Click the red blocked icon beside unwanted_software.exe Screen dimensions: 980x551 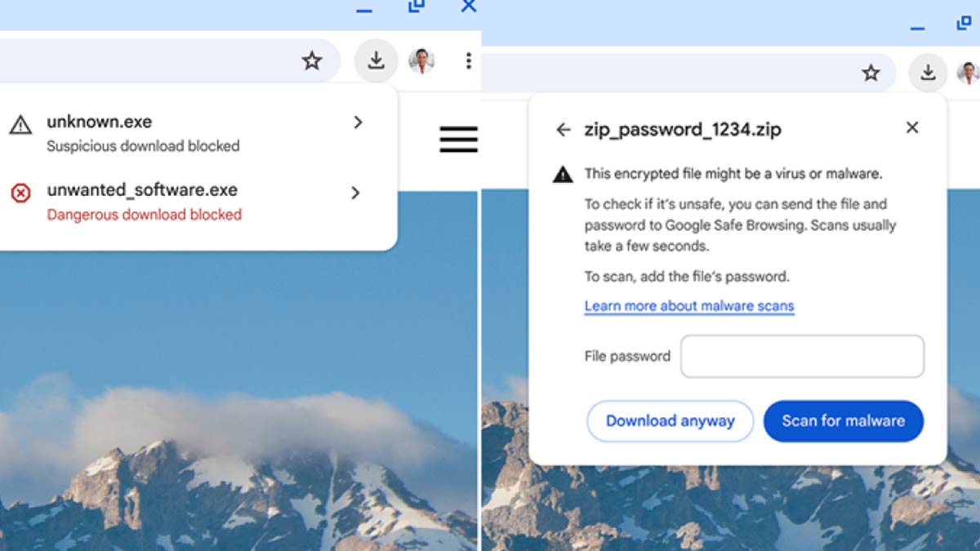point(20,193)
